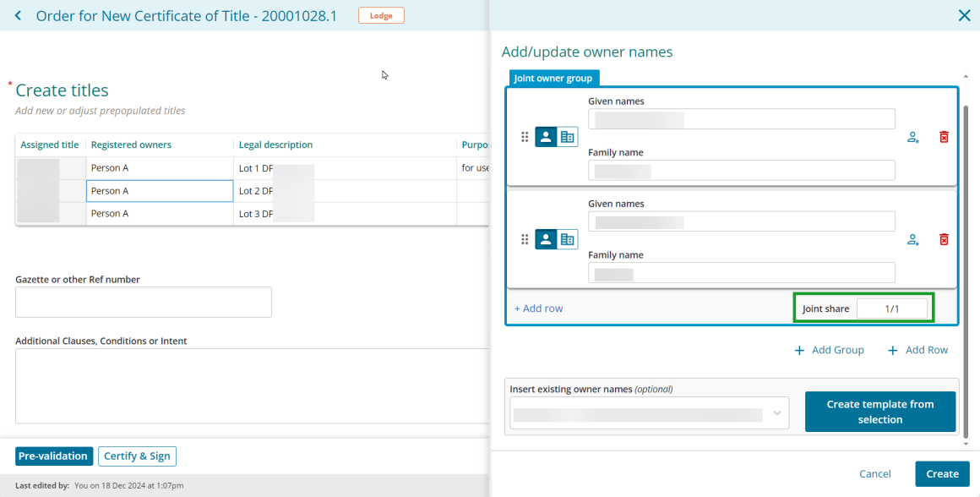
Task: Click the Lodge status badge
Action: 381,15
